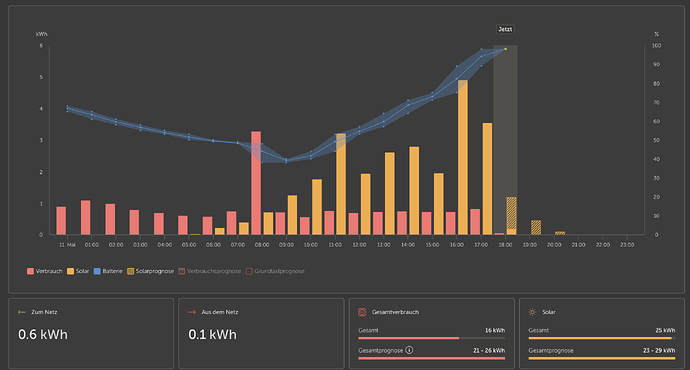Click the Solar card title
The width and height of the screenshot is (690, 370).
549,312
